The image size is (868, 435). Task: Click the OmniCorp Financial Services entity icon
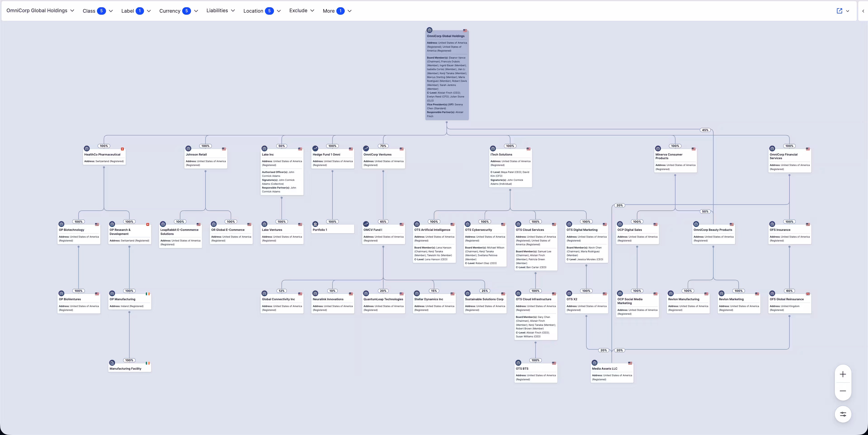772,149
